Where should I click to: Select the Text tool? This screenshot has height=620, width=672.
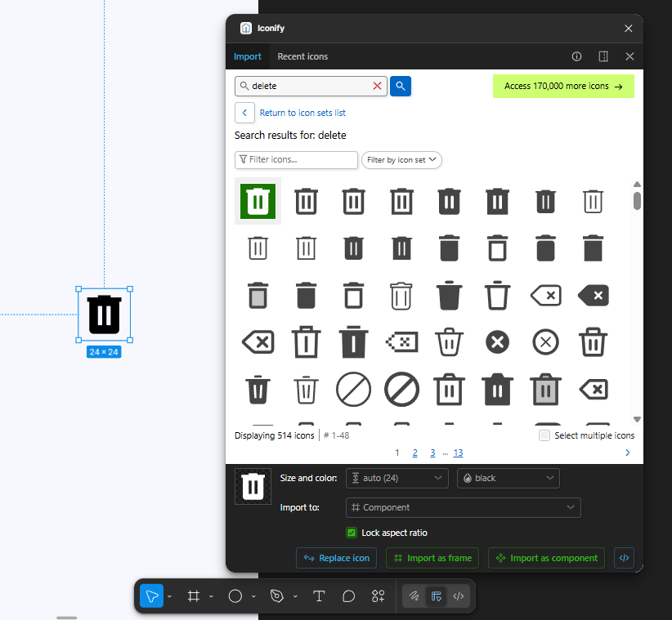click(x=319, y=596)
